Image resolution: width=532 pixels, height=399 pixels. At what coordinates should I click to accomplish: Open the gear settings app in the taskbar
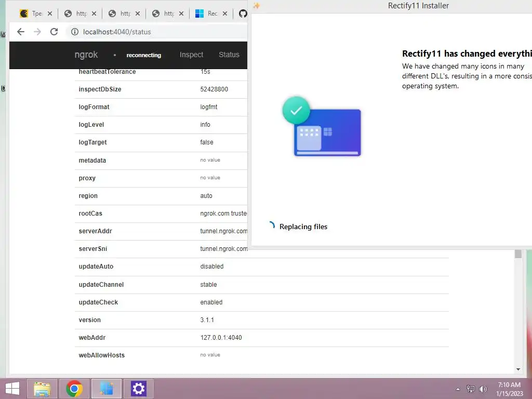click(x=138, y=389)
